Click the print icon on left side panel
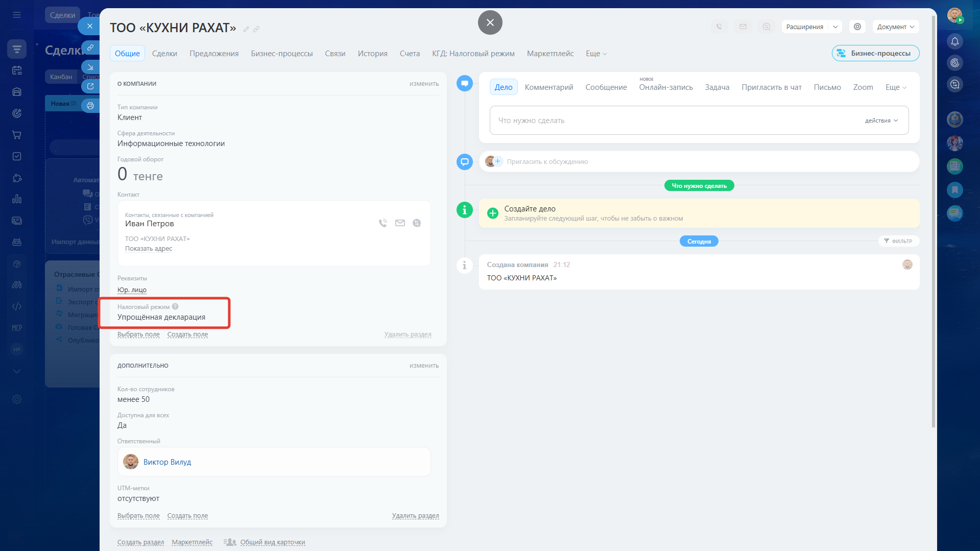 tap(90, 106)
